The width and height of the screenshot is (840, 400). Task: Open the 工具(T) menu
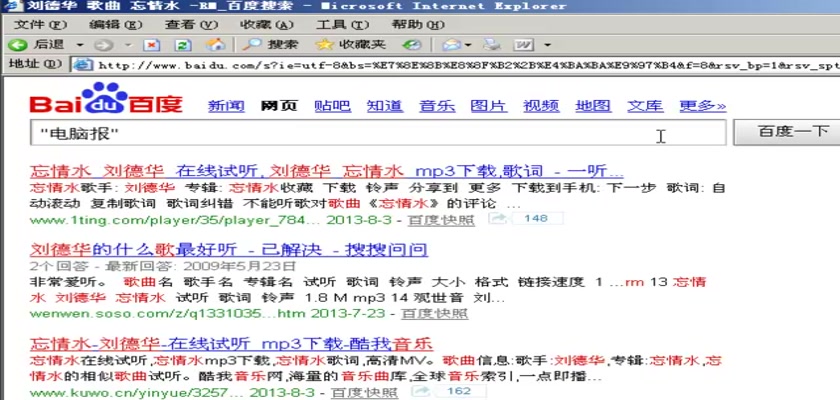343,25
